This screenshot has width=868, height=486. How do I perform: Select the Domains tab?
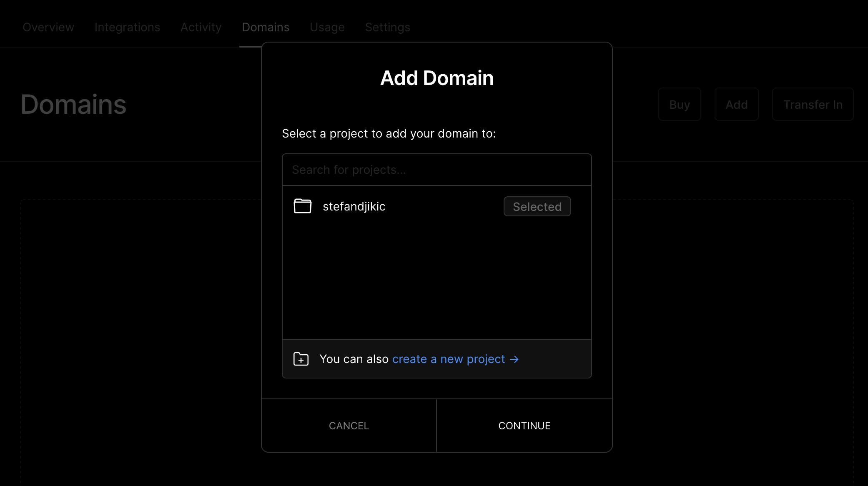click(266, 27)
